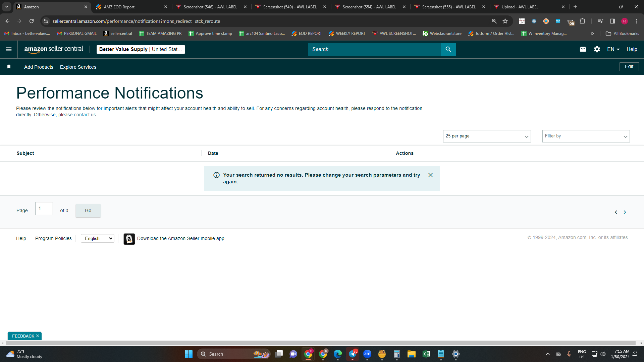644x362 pixels.
Task: Open Windows Start menu
Action: [x=189, y=354]
